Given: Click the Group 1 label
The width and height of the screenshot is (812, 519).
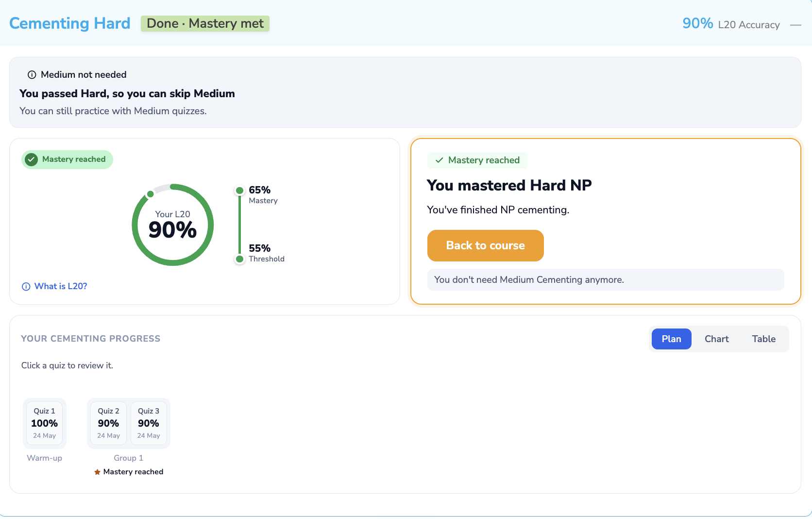Looking at the screenshot, I should (x=129, y=458).
